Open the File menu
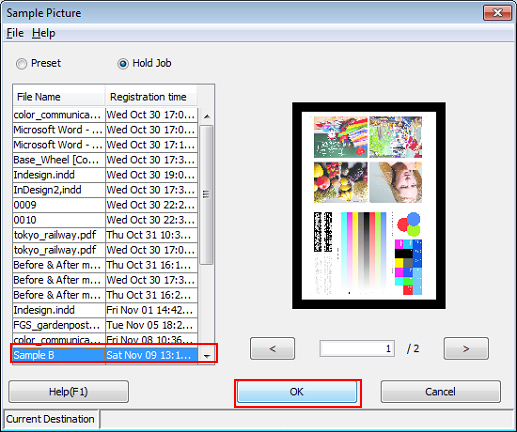The width and height of the screenshot is (517, 432). tap(15, 33)
